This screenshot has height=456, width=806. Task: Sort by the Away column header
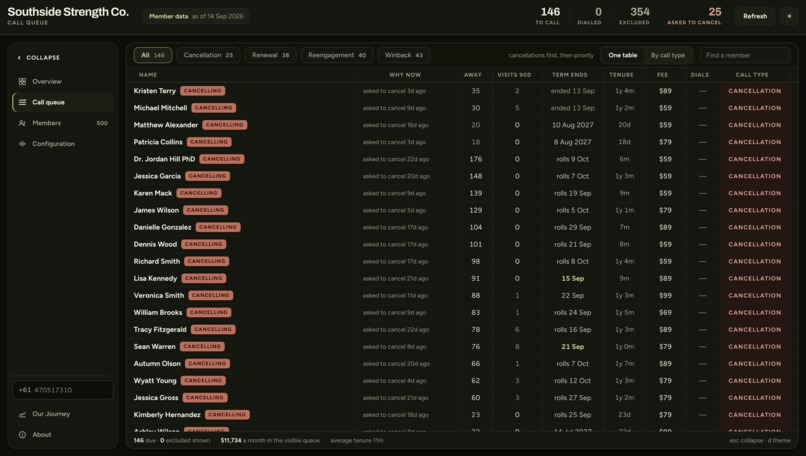coord(472,75)
